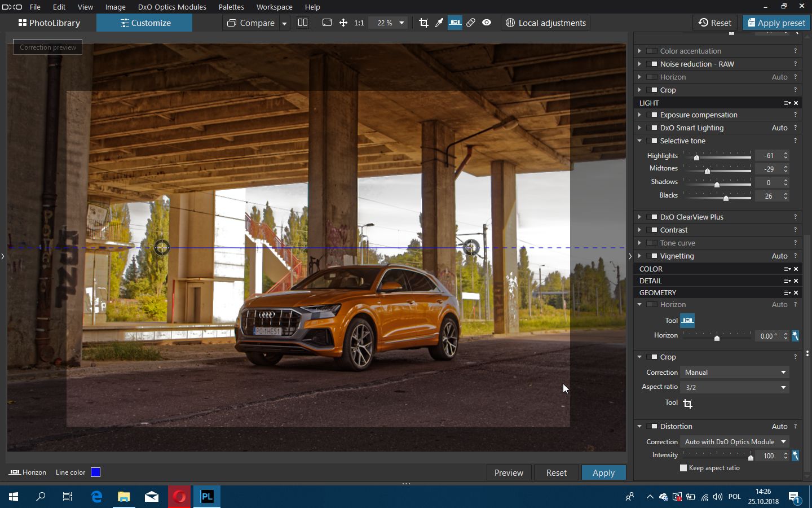Toggle Vignetting correction
This screenshot has height=508, width=812.
(x=652, y=256)
